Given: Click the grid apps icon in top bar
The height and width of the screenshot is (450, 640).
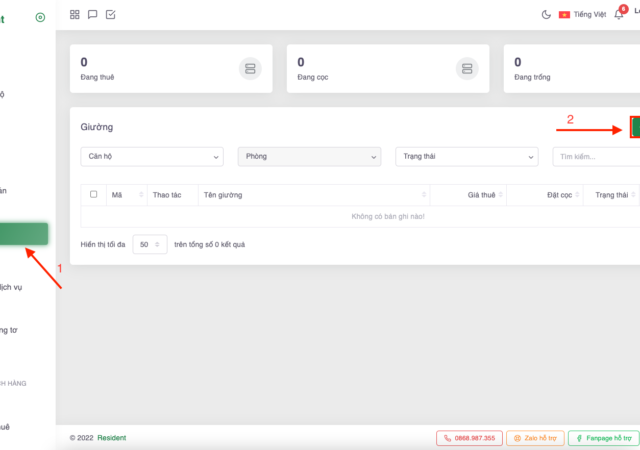Looking at the screenshot, I should (x=75, y=15).
